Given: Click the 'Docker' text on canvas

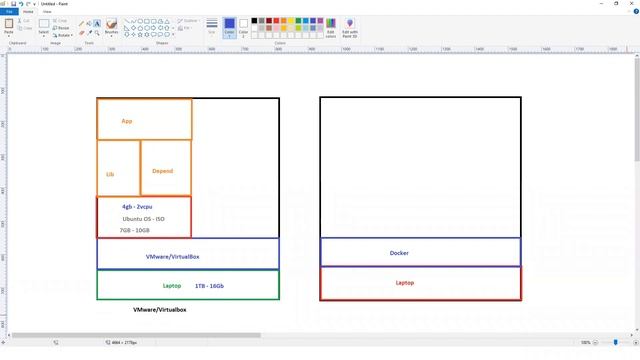Looking at the screenshot, I should coord(399,253).
